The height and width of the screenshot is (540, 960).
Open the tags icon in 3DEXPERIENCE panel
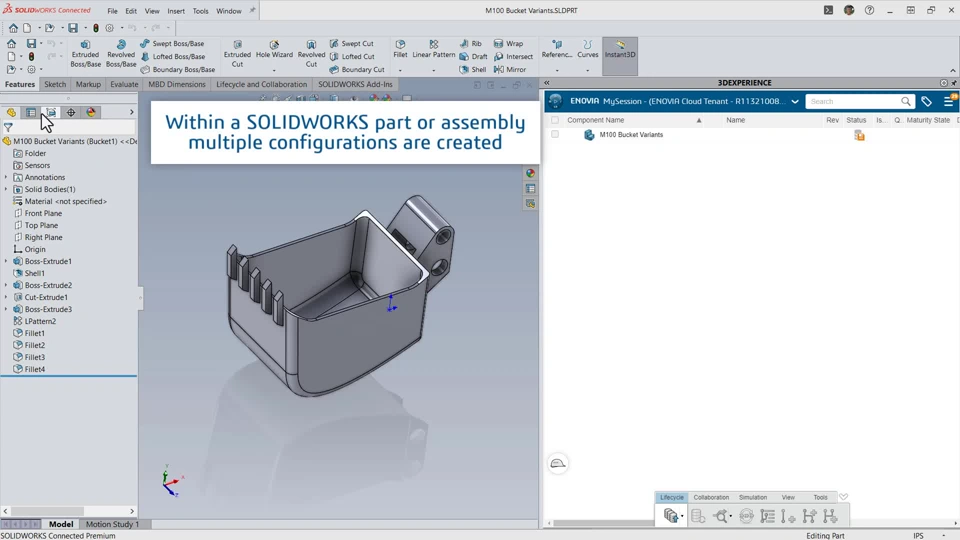point(926,102)
